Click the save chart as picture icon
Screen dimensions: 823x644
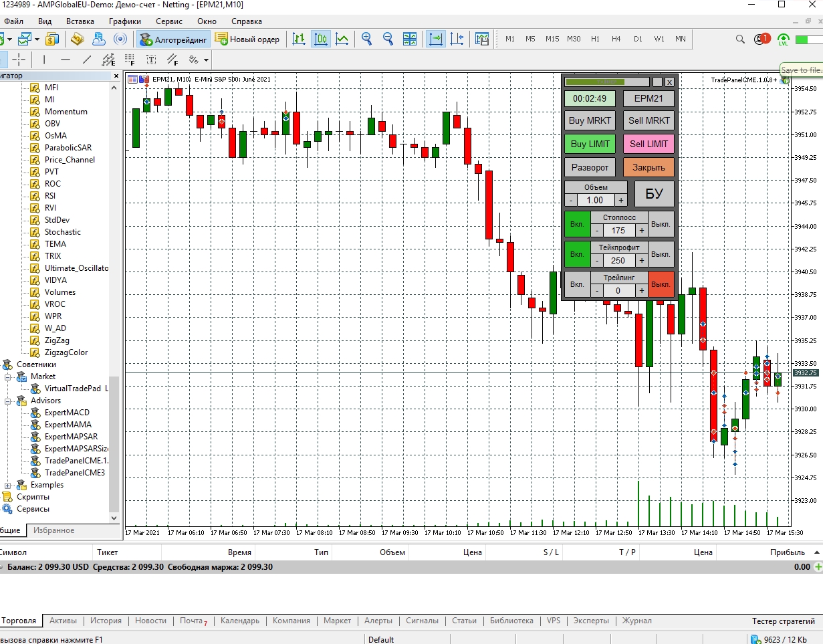pos(482,39)
